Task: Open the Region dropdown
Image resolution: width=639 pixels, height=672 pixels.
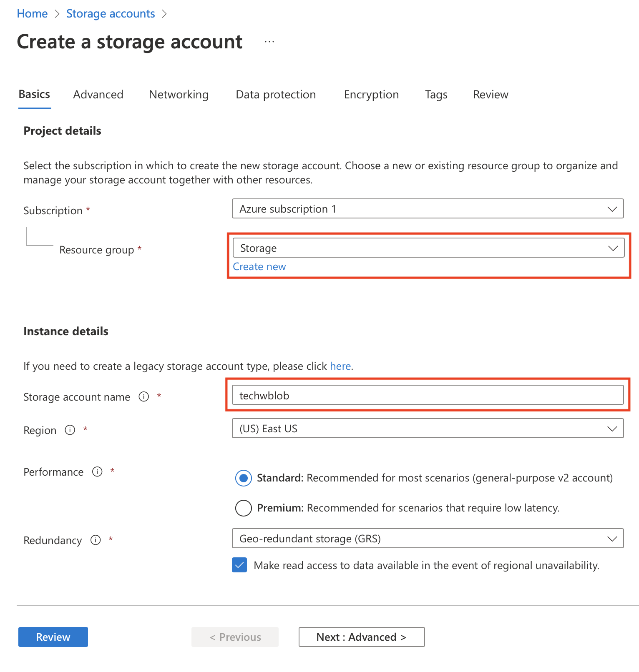Action: point(428,429)
